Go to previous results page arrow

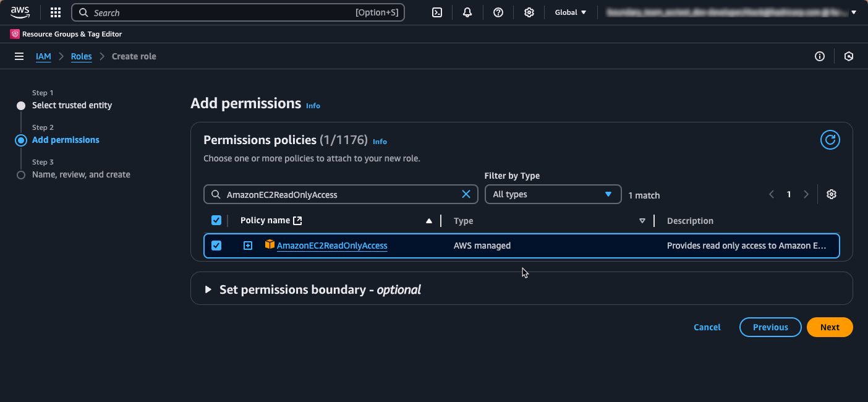pos(772,194)
